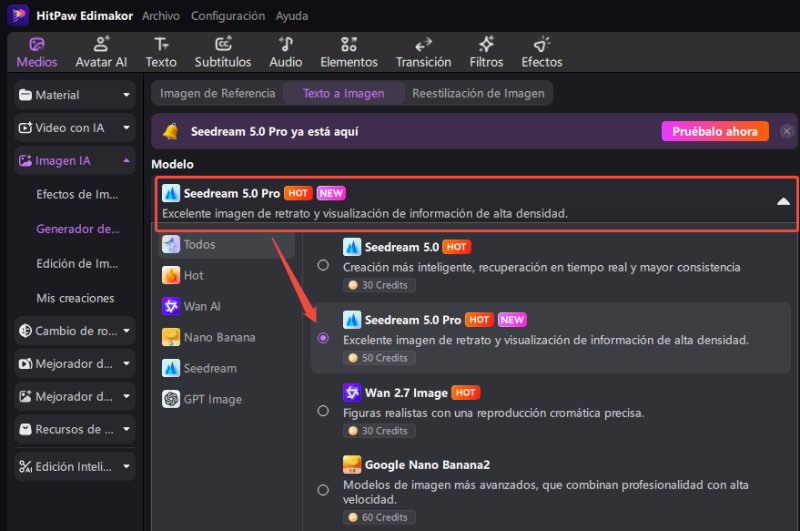Open the Elementos panel

click(x=349, y=53)
